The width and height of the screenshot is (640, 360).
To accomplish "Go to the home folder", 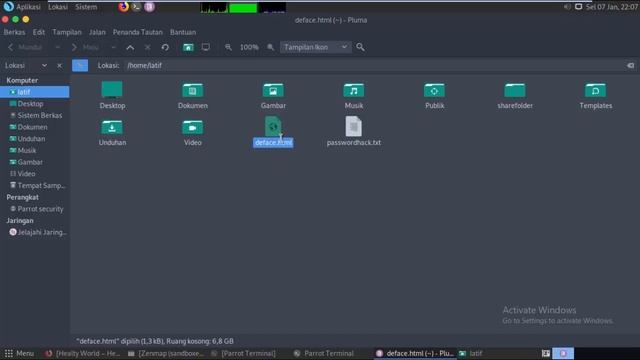I will (188, 47).
